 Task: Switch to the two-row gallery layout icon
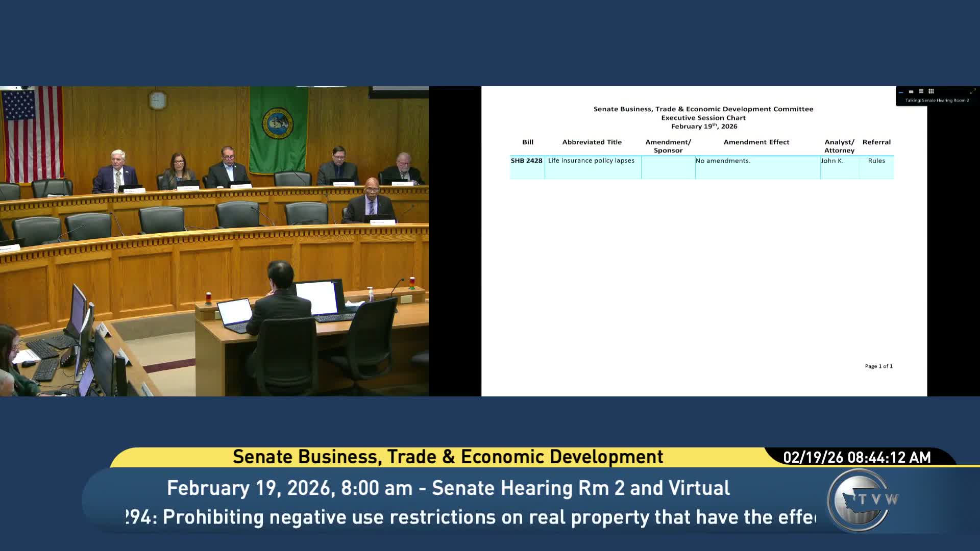tap(921, 91)
